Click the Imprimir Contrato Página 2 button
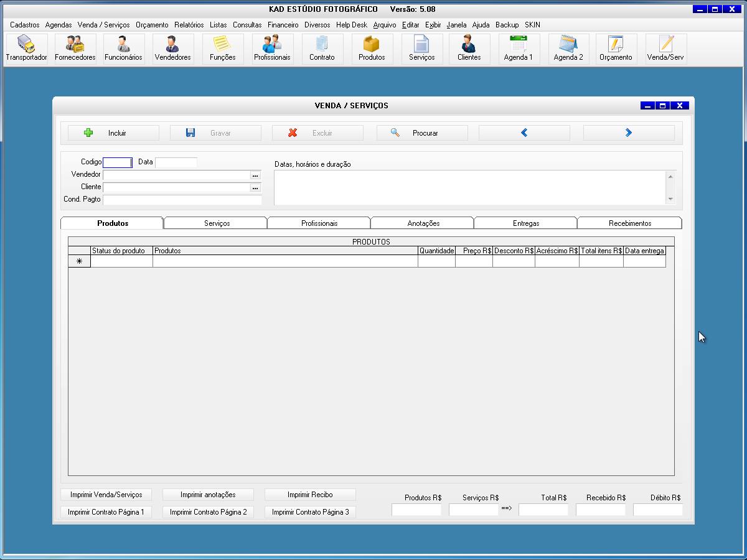Viewport: 747px width, 560px height. [208, 512]
